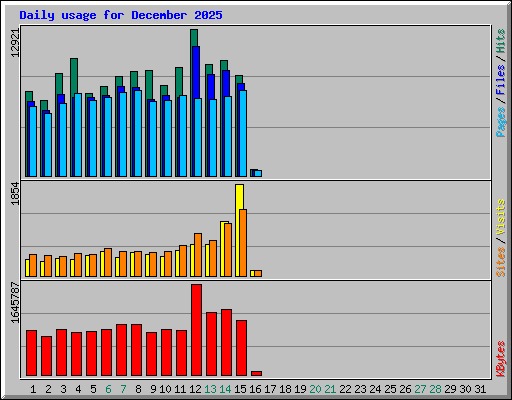The width and height of the screenshot is (512, 400).
Task: Click the light blue pages bar for day 15
Action: [x=243, y=133]
